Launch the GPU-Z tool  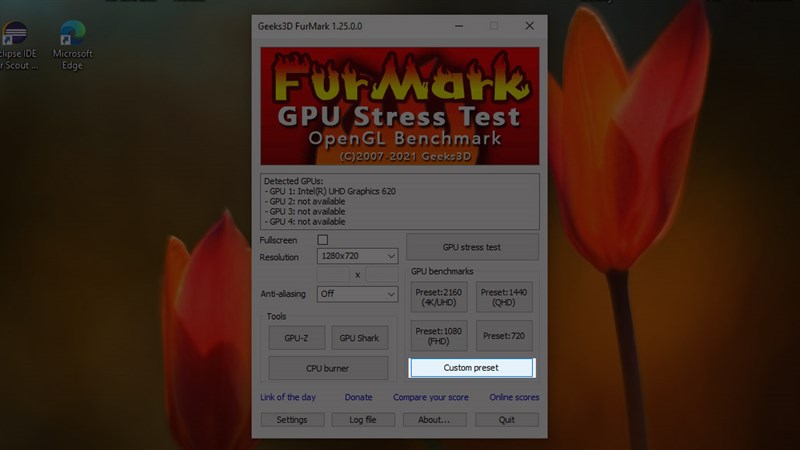pyautogui.click(x=296, y=338)
